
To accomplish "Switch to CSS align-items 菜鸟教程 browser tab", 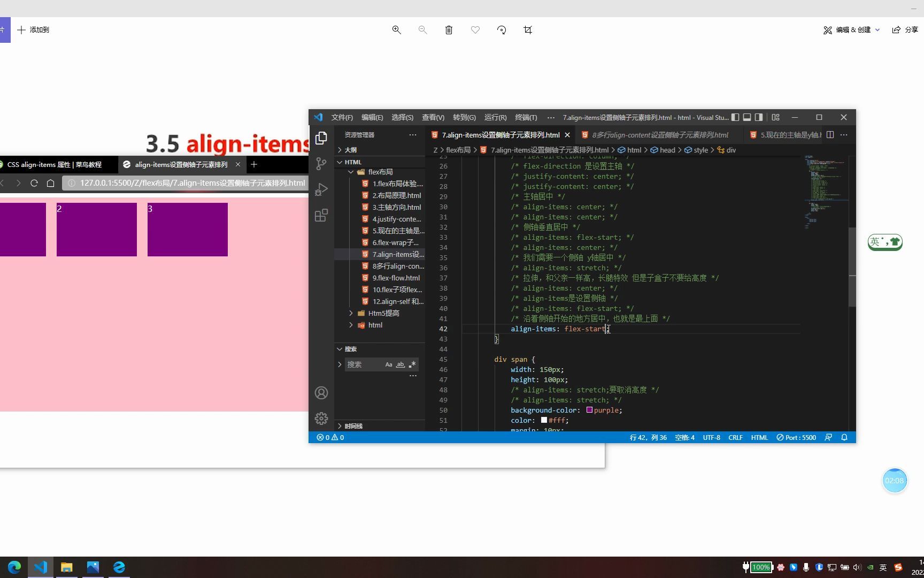I will (54, 164).
